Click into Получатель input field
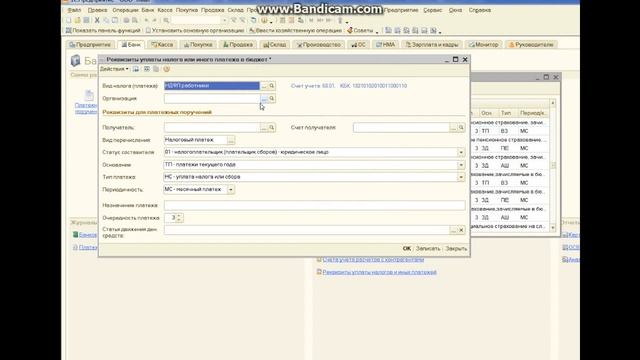Image resolution: width=640 pixels, height=360 pixels. tap(212, 127)
